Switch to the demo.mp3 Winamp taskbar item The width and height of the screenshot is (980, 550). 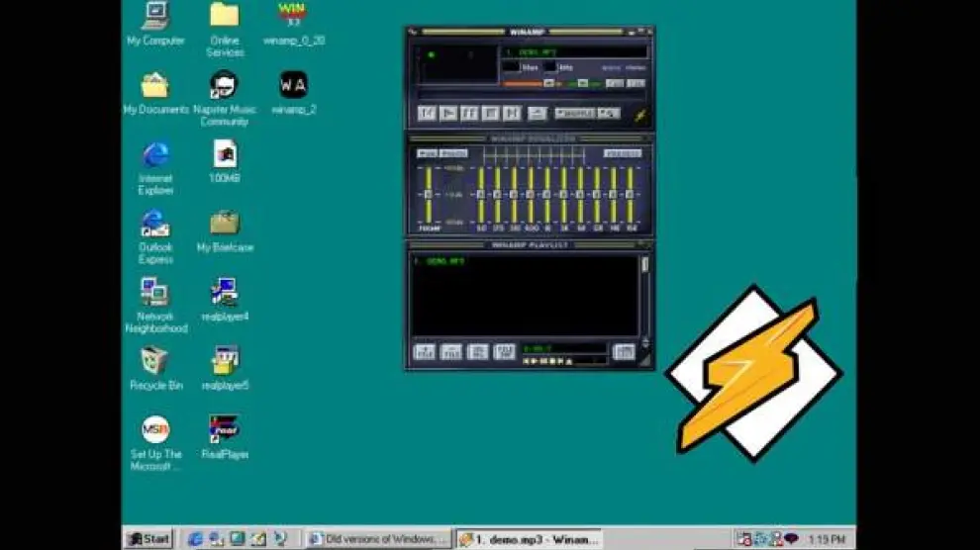click(x=530, y=539)
